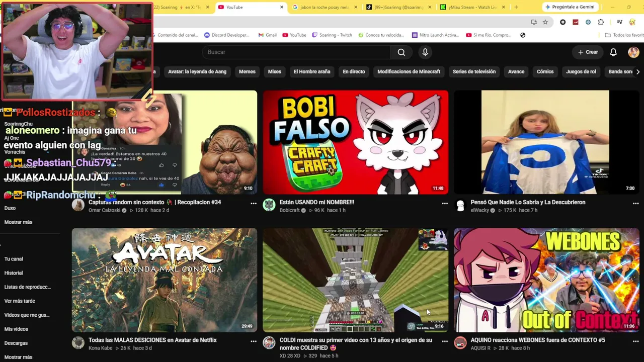The width and height of the screenshot is (644, 362).
Task: Open the Chrome extensions puzzle icon
Action: pyautogui.click(x=601, y=22)
